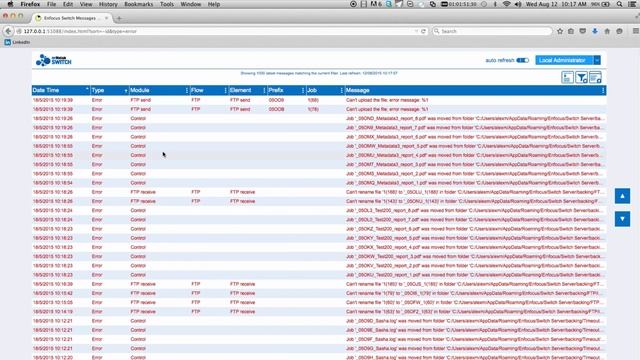Open the Firefox application menu
The height and width of the screenshot is (360, 640).
pos(30,4)
